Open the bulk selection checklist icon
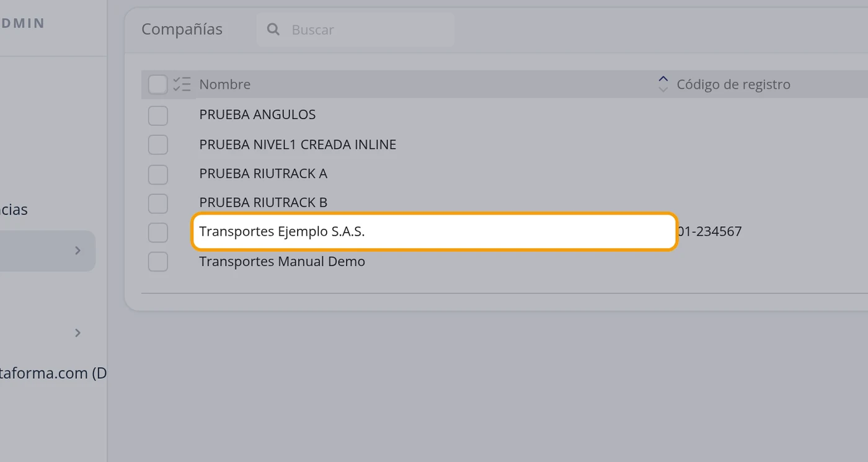This screenshot has height=462, width=868. [182, 84]
